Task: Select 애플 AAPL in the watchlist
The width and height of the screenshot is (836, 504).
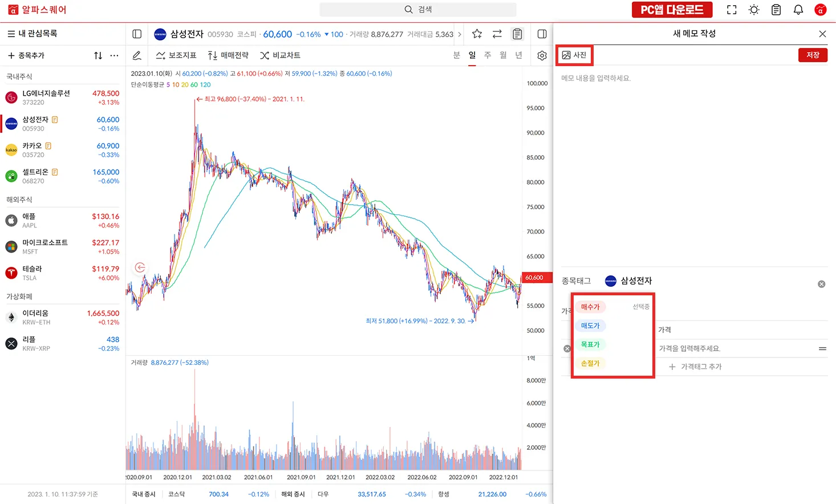Action: click(x=63, y=221)
